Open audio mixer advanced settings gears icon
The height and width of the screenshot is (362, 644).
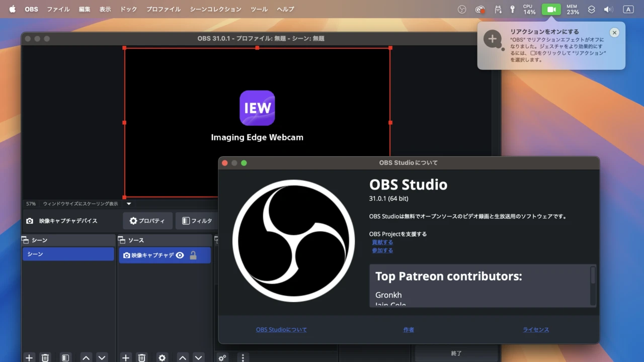222,357
